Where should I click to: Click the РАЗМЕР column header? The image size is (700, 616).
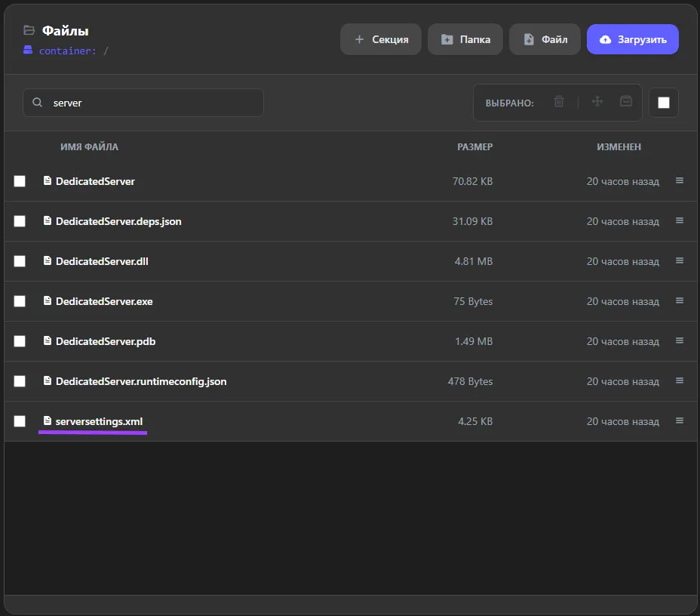474,147
